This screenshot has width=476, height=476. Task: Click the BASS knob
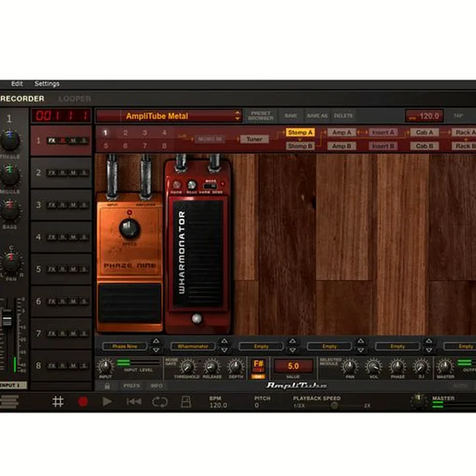coord(10,211)
